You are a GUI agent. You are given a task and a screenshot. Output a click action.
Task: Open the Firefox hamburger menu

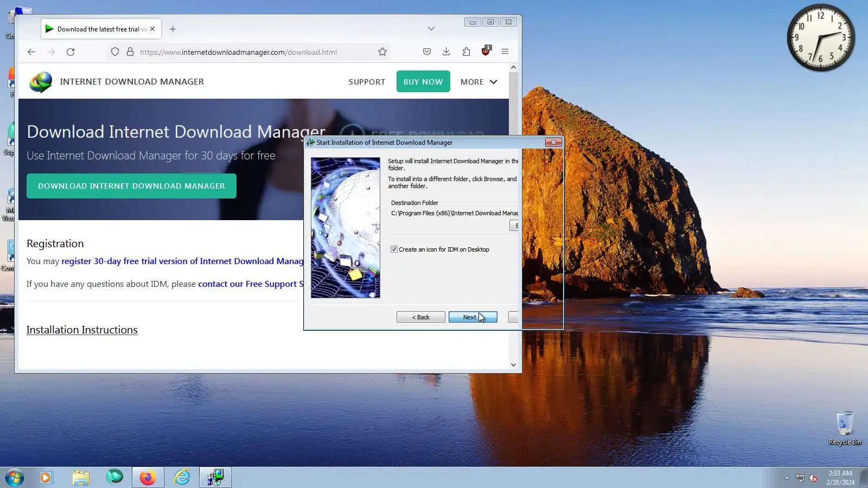[505, 52]
